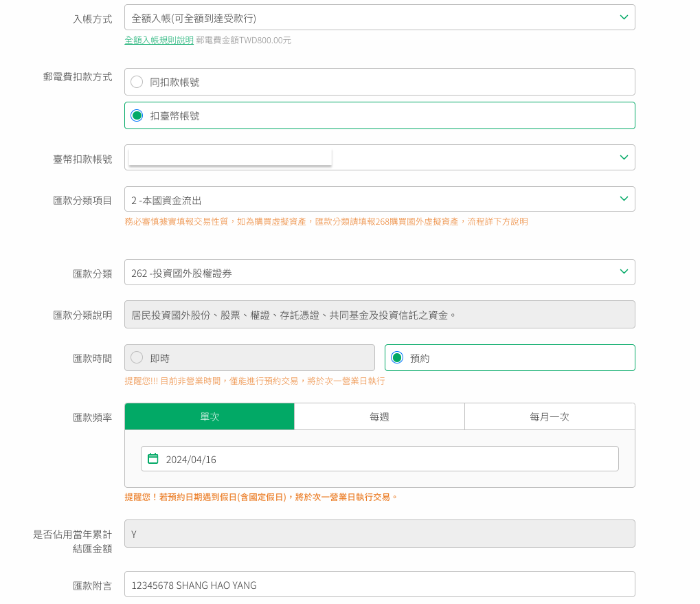This screenshot has height=604, width=700.
Task: Select the disabled 即時 radio option
Action: [x=137, y=357]
